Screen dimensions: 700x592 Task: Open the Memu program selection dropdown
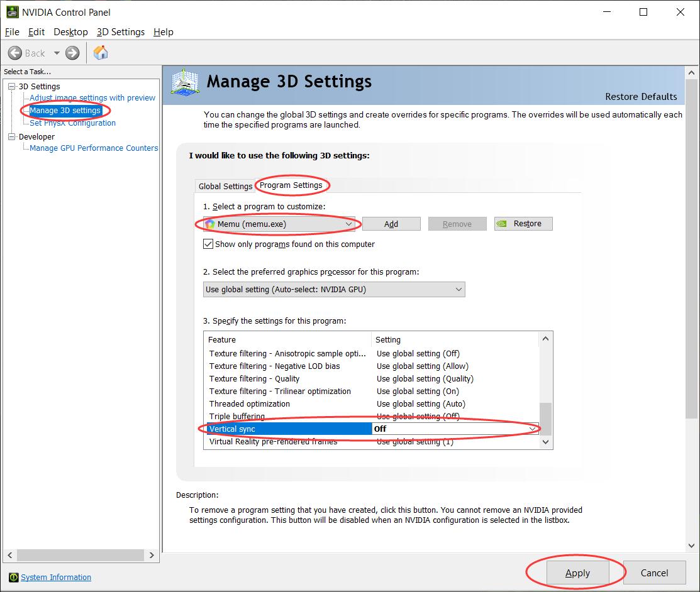point(348,224)
